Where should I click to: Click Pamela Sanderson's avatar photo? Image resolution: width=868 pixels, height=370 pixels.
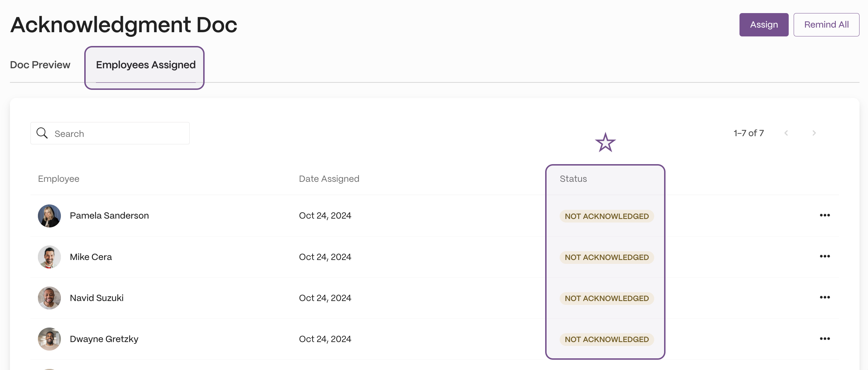pyautogui.click(x=49, y=216)
